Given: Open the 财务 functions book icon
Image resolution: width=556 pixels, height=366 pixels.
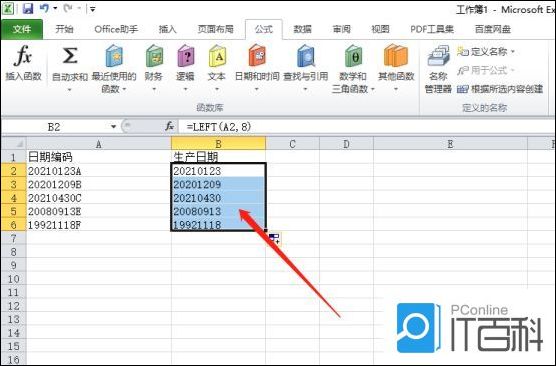Looking at the screenshot, I should pos(154,56).
